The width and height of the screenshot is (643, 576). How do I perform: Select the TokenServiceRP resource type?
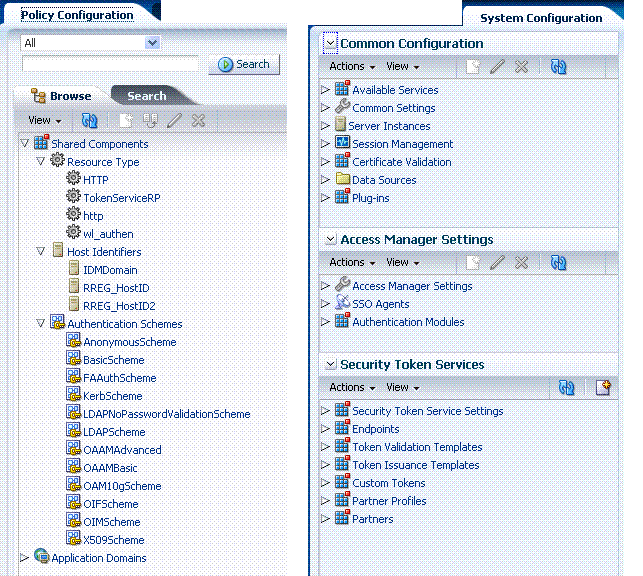[122, 198]
